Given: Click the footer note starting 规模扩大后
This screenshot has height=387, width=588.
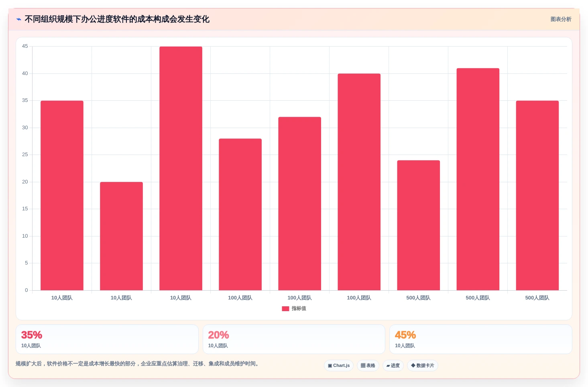Looking at the screenshot, I should tap(138, 364).
